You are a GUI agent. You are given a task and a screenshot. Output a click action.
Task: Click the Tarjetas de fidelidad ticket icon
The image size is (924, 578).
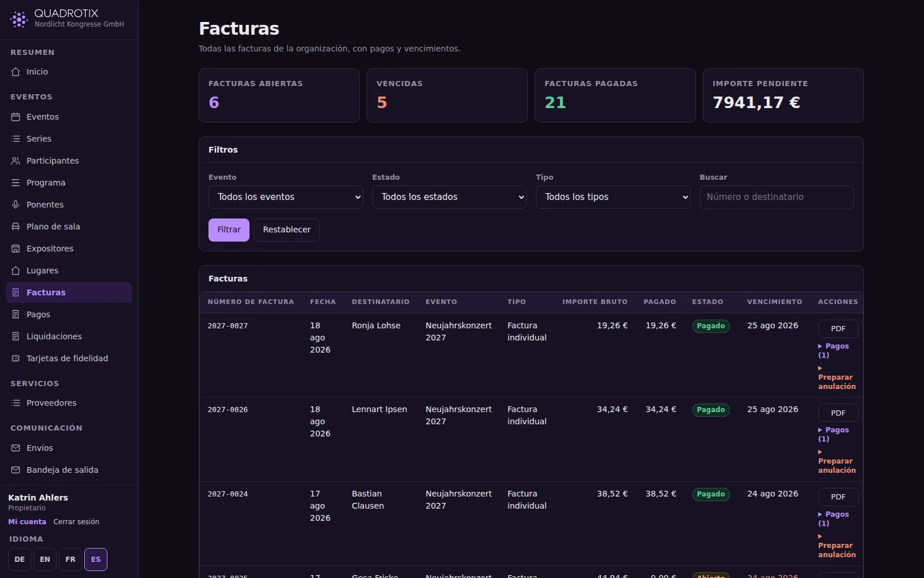(x=16, y=358)
